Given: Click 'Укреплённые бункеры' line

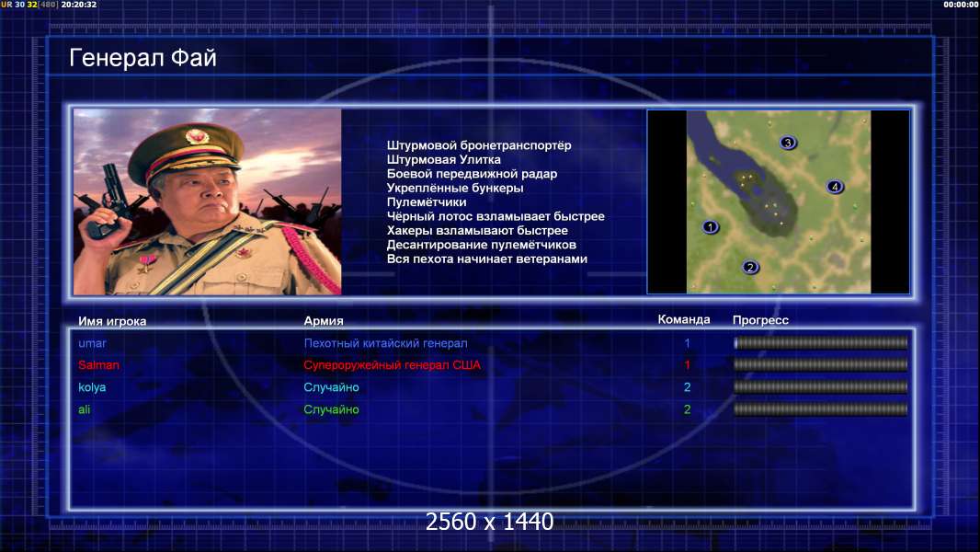Looking at the screenshot, I should point(455,188).
